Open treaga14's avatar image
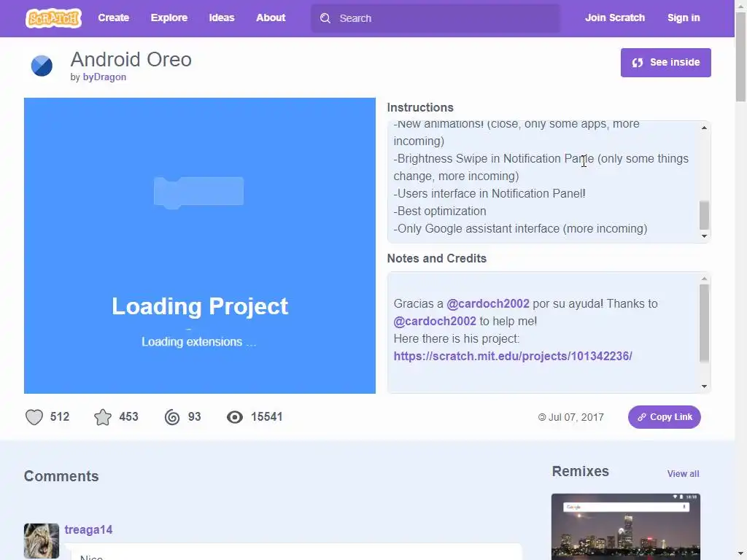The width and height of the screenshot is (747, 560). pos(42,541)
